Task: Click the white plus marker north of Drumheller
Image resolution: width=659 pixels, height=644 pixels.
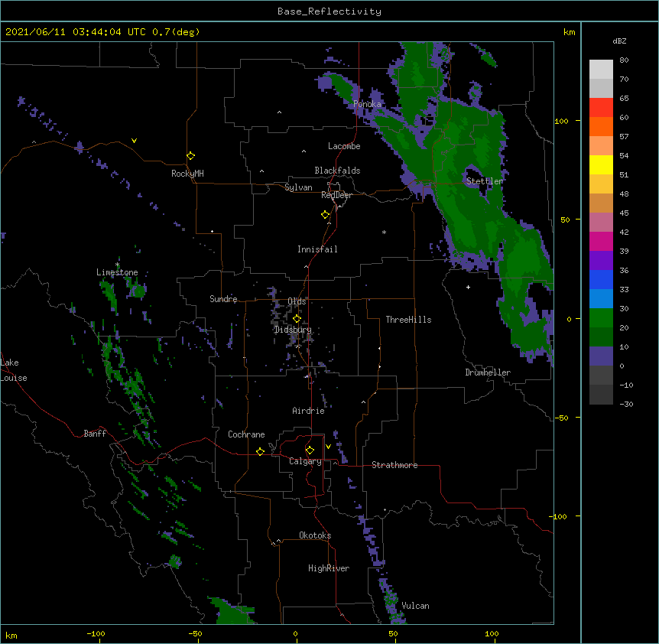Action: point(468,287)
